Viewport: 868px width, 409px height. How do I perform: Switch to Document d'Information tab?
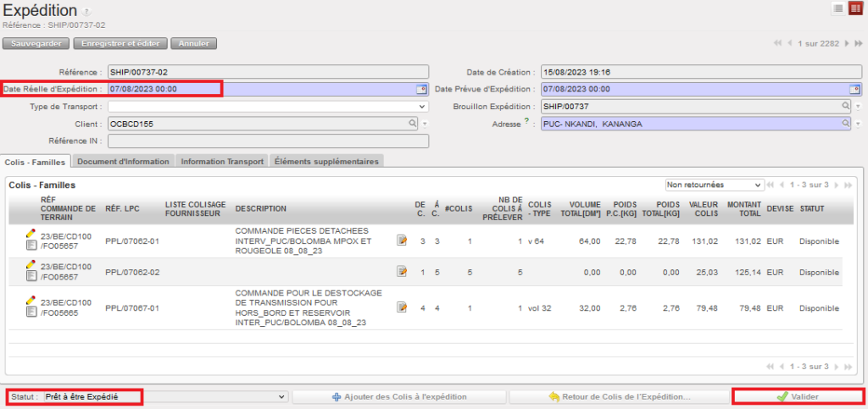124,161
